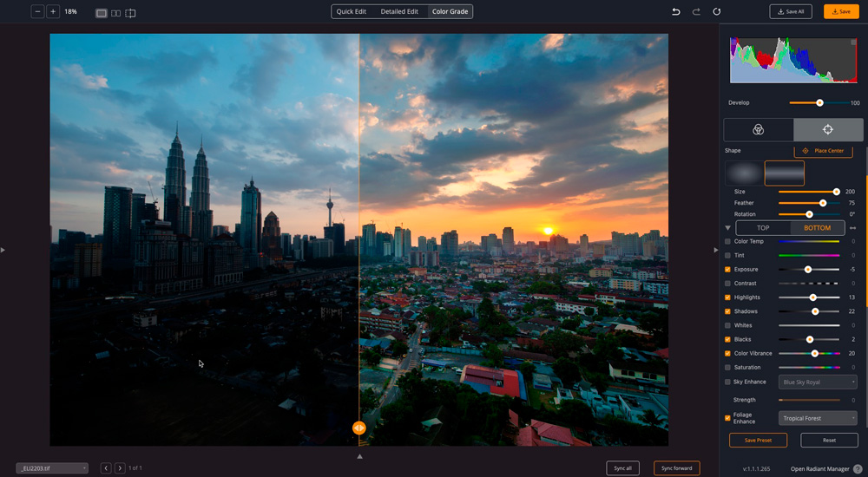The width and height of the screenshot is (868, 477).
Task: Open the Tropical Forest foliage dropdown
Action: tap(818, 418)
